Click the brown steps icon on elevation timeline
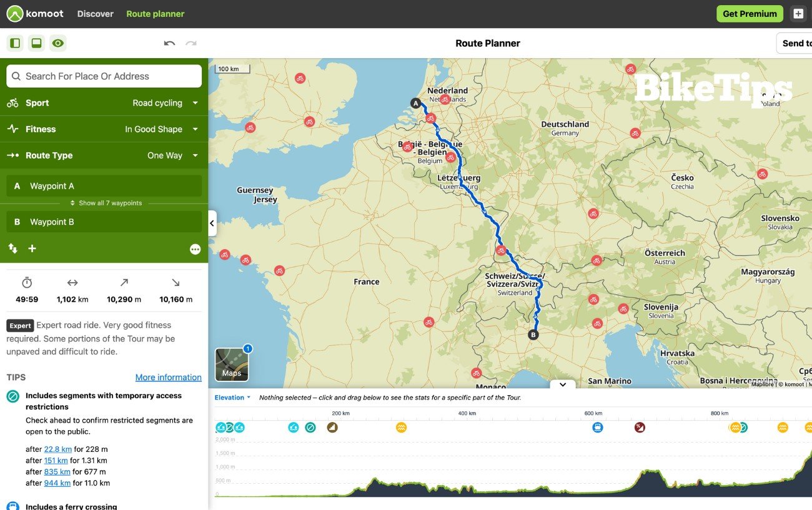Viewport: 812px width, 510px height. pyautogui.click(x=332, y=428)
